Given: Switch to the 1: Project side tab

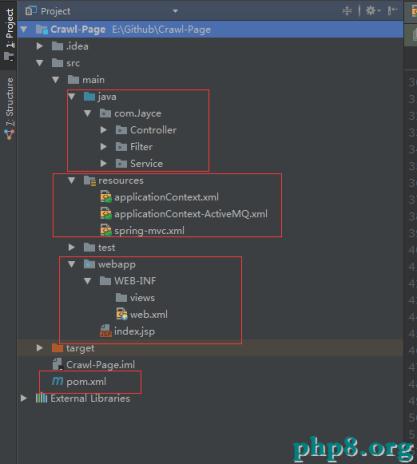Looking at the screenshot, I should click(x=10, y=34).
